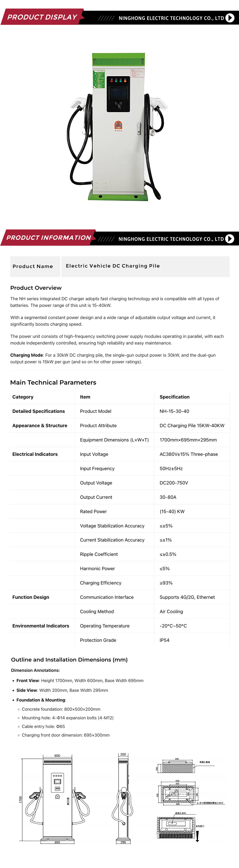Click the Electric Vehicle DC Charging Pile name
The height and width of the screenshot is (868, 239).
[x=113, y=266]
